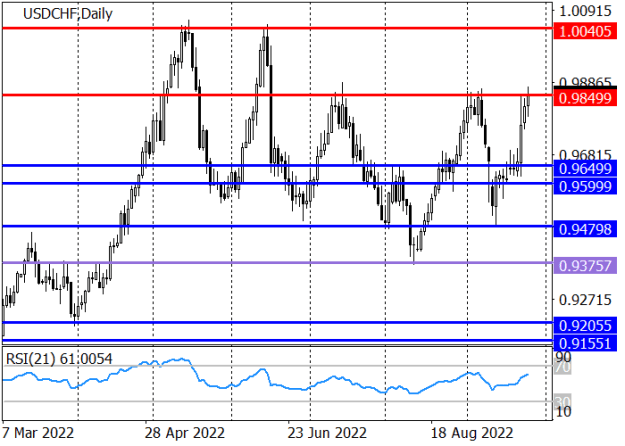Screen dimensions: 625x446
Task: Click the 28 Apr 2022 date label
Action: (x=185, y=432)
